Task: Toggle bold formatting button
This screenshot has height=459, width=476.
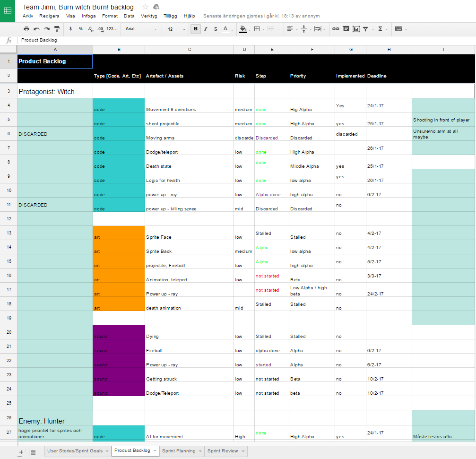Action: [196, 29]
